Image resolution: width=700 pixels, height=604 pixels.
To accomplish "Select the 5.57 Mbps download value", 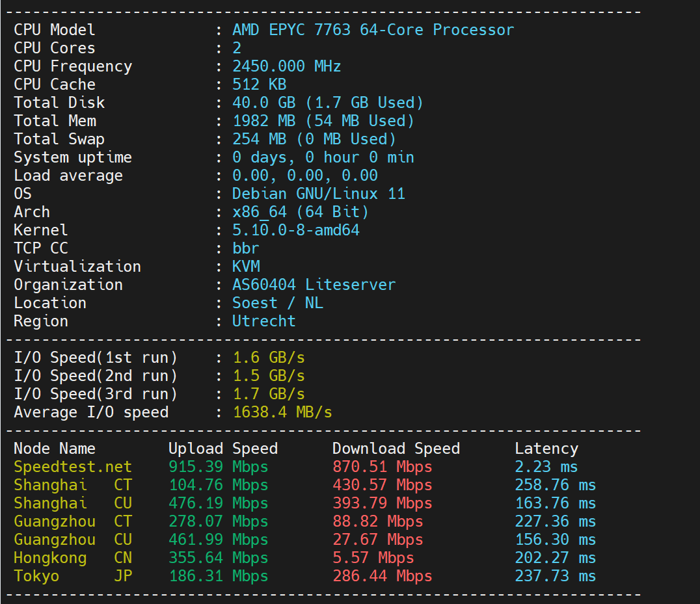I will click(373, 558).
